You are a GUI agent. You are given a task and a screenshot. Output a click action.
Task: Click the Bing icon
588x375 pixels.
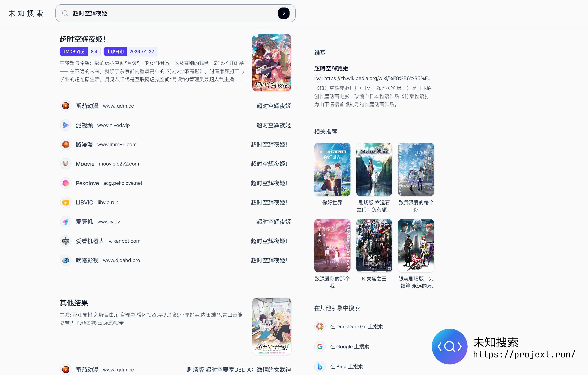tap(320, 367)
